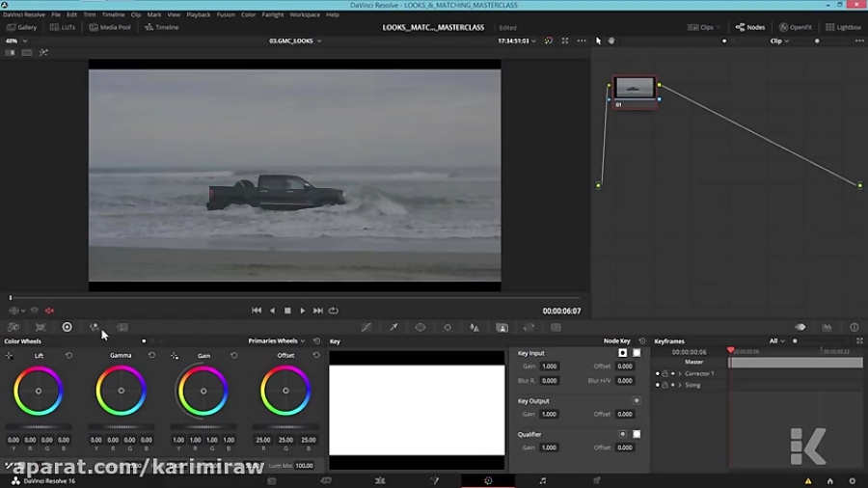
Task: Open the Power Window palette
Action: pos(420,327)
